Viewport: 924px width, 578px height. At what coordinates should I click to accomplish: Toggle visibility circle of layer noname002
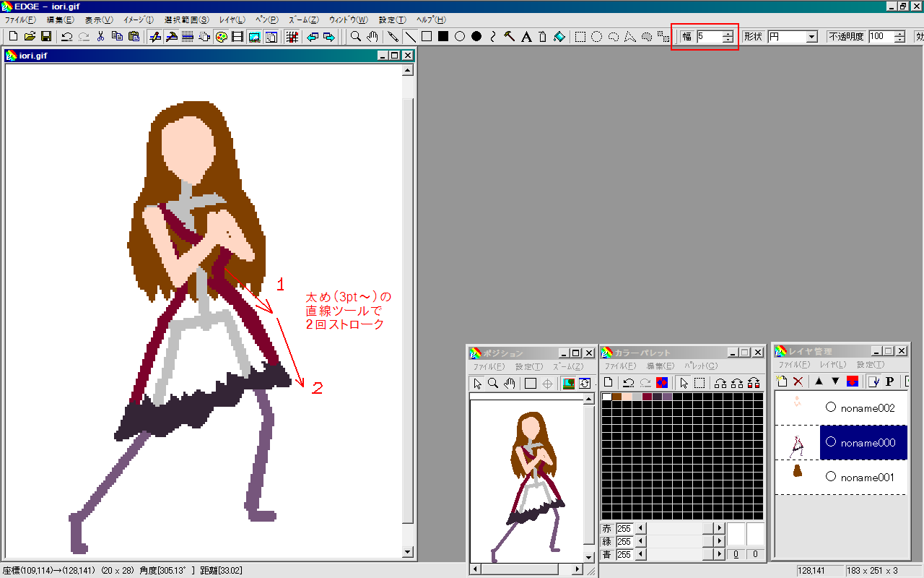pyautogui.click(x=830, y=407)
